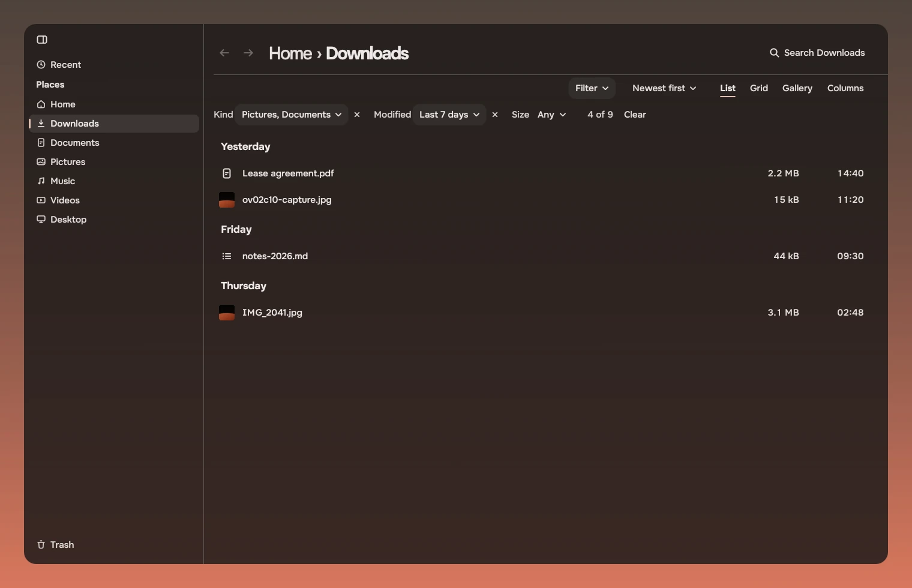Click the Home house icon in sidebar

41,104
